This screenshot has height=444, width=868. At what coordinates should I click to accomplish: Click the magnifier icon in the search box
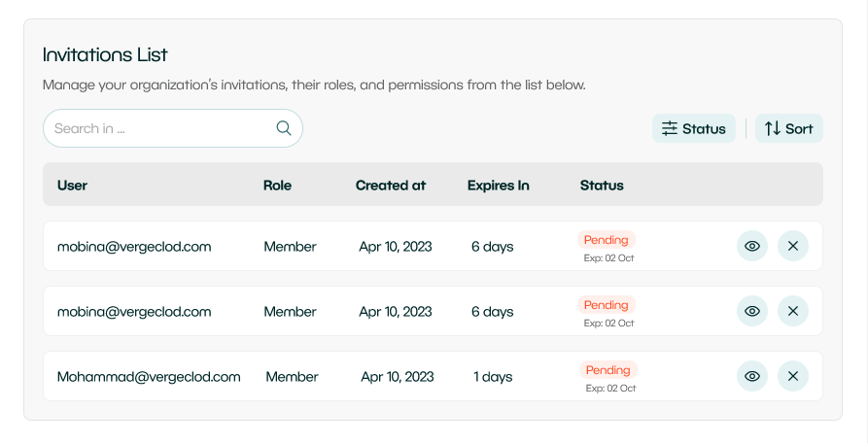coord(284,128)
